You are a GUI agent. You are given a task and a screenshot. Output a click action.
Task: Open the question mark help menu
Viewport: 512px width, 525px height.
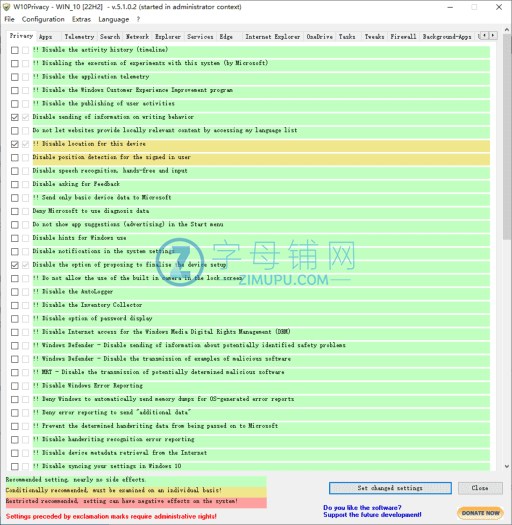138,19
